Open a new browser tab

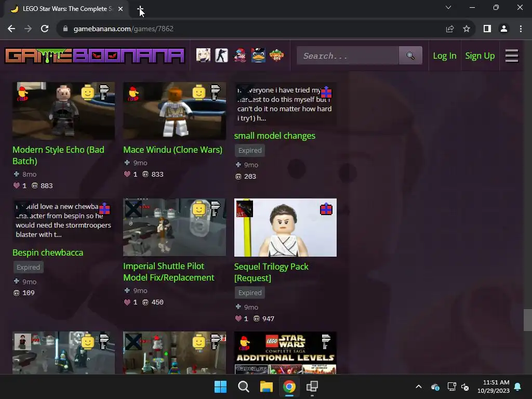(x=140, y=9)
